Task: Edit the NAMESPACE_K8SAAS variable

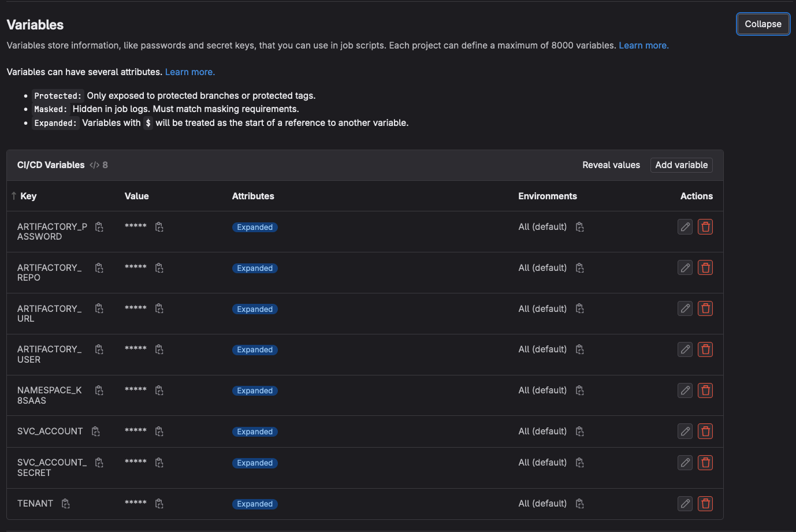Action: pyautogui.click(x=685, y=390)
